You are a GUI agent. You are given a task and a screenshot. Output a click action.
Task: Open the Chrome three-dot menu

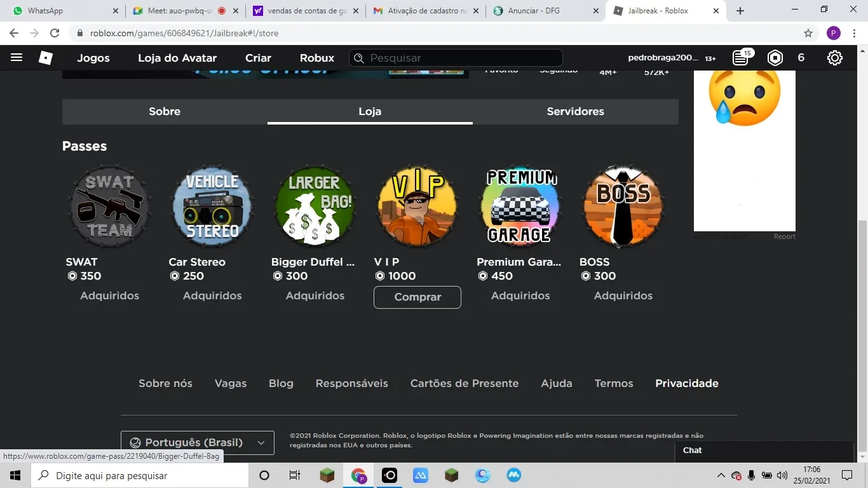855,33
